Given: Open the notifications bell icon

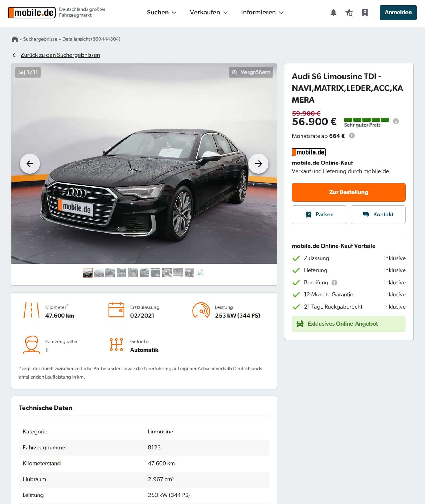Looking at the screenshot, I should point(333,13).
